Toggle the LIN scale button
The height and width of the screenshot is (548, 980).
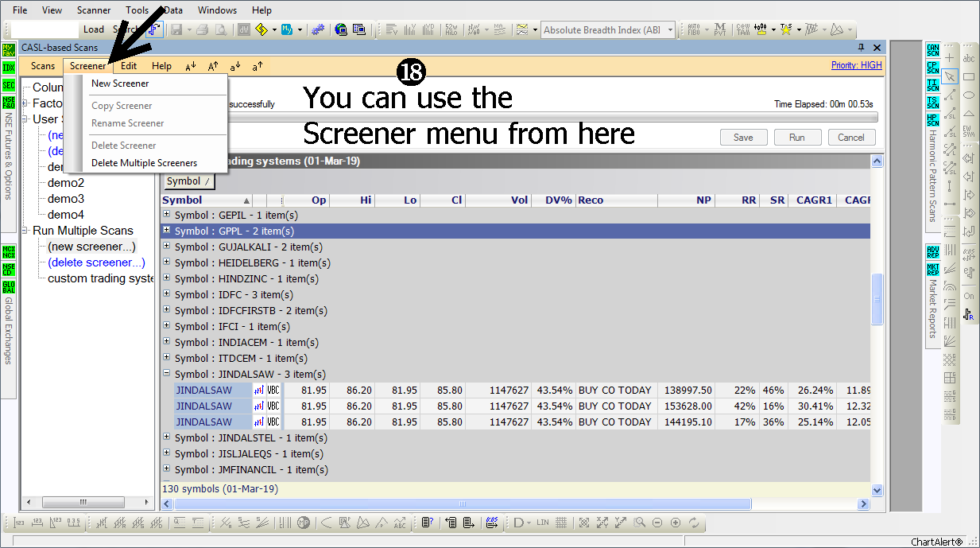click(x=543, y=523)
